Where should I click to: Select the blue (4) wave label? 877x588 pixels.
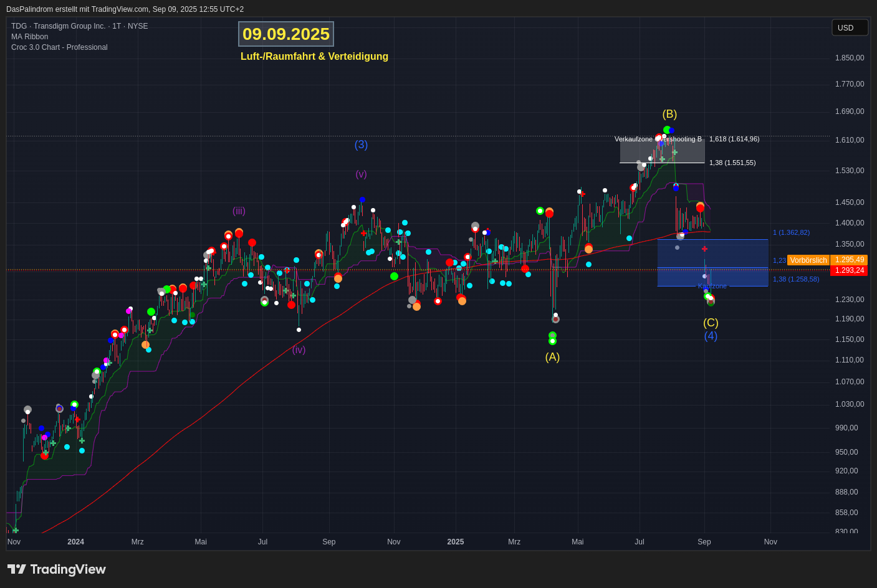tap(711, 336)
